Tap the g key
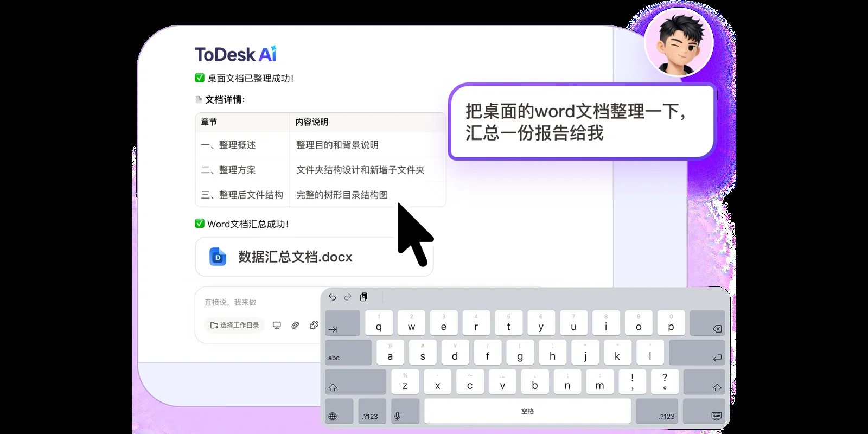The image size is (868, 434). tap(520, 353)
